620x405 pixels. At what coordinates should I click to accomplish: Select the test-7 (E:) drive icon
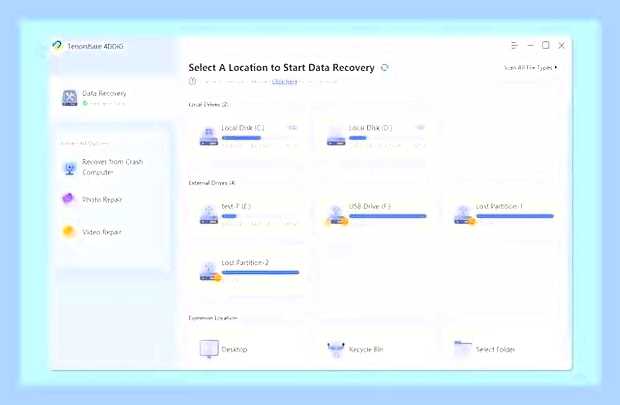[209, 214]
